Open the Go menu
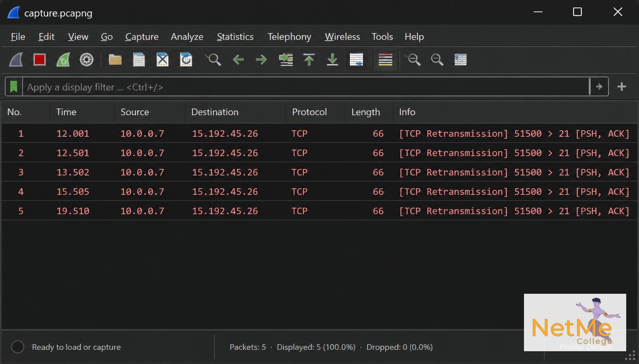639x364 pixels. 107,37
